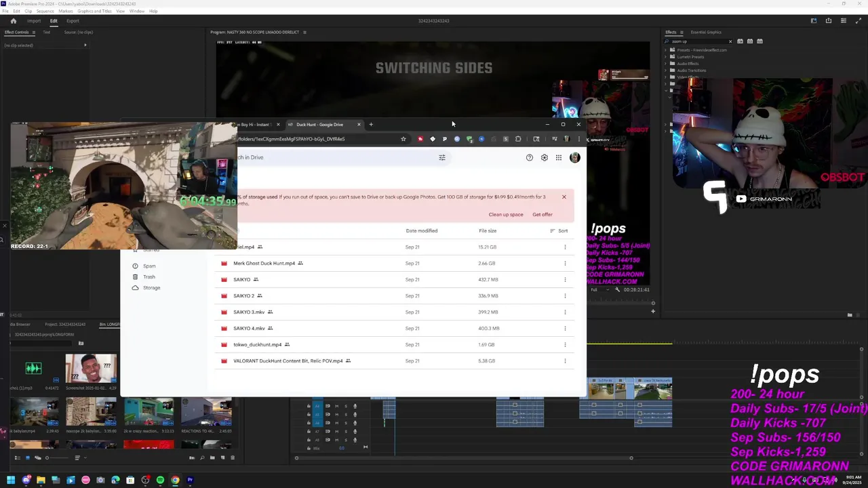
Task: Click the Spotify icon on the taskbar
Action: pyautogui.click(x=160, y=480)
